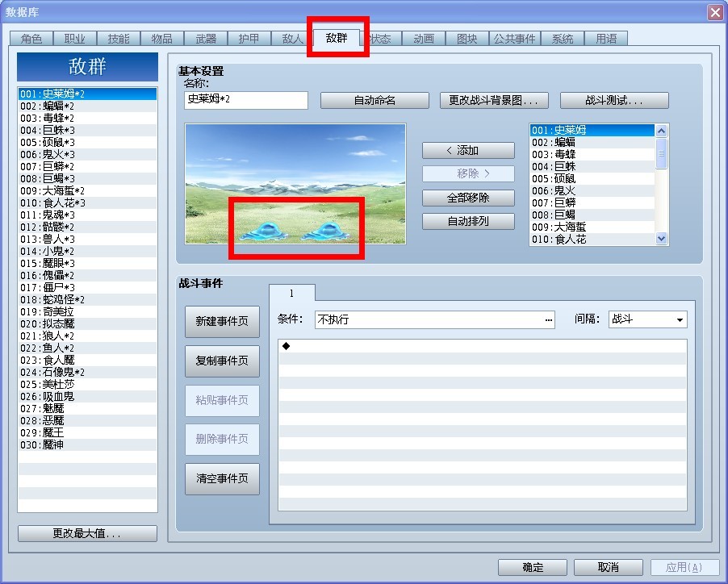Click the 取消 button
This screenshot has height=584, width=728.
609,567
